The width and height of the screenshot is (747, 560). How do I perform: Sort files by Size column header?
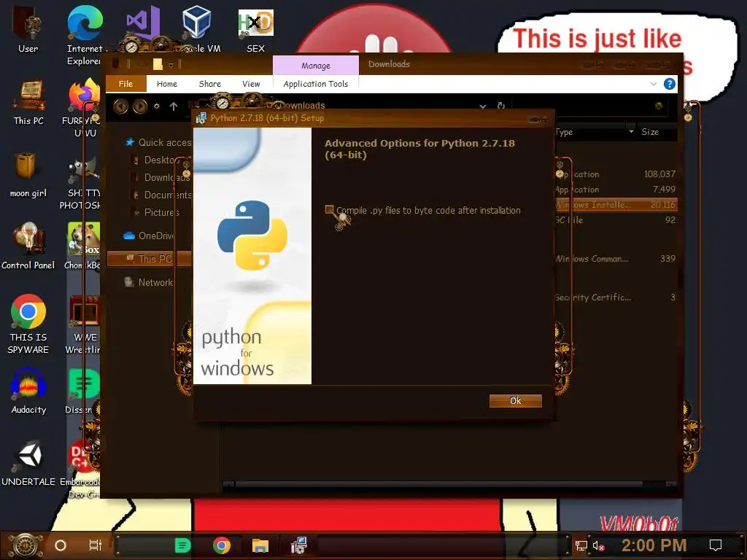(650, 132)
